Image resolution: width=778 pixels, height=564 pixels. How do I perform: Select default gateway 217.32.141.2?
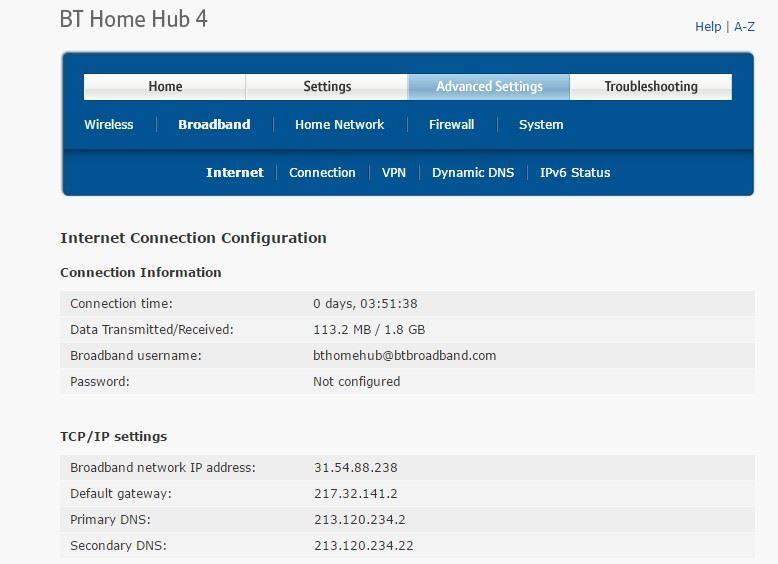point(356,494)
